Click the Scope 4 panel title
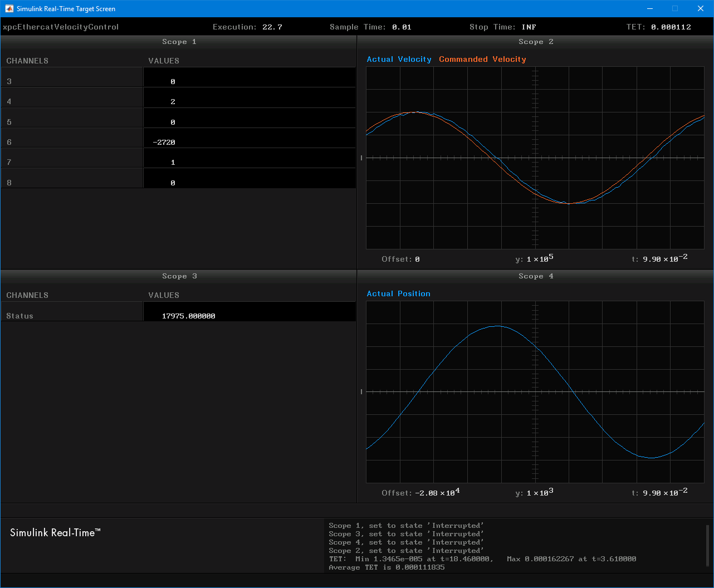 (x=535, y=276)
